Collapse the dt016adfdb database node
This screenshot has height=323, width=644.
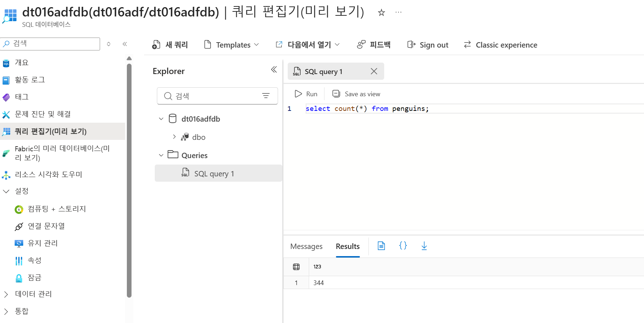161,119
